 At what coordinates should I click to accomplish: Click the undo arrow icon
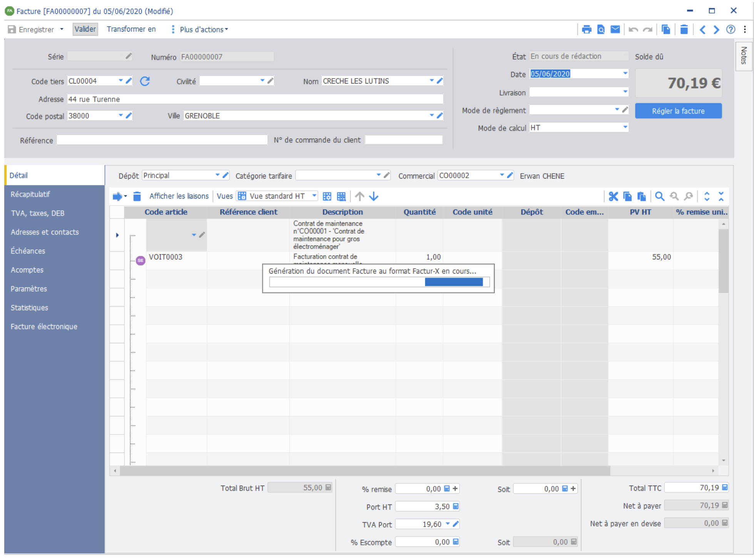(633, 30)
